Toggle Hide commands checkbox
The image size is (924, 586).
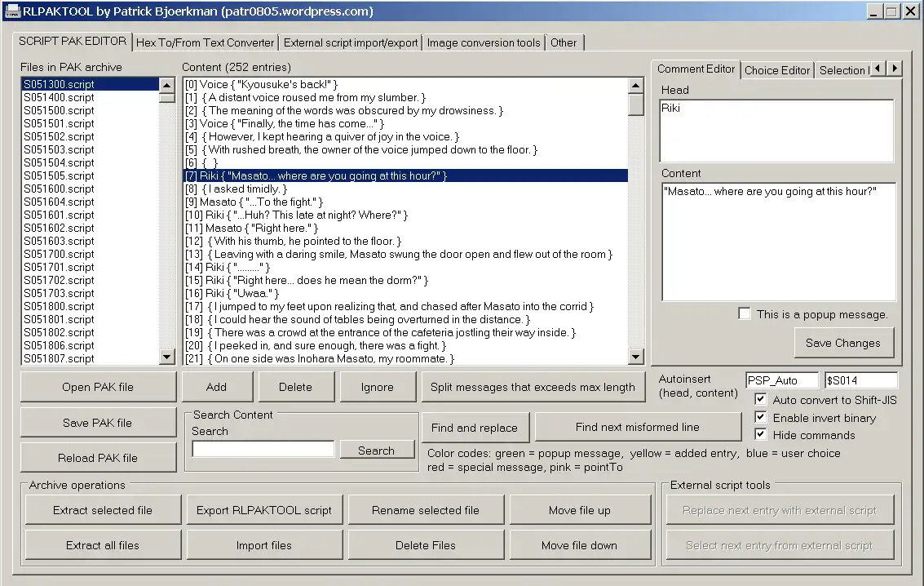(761, 434)
